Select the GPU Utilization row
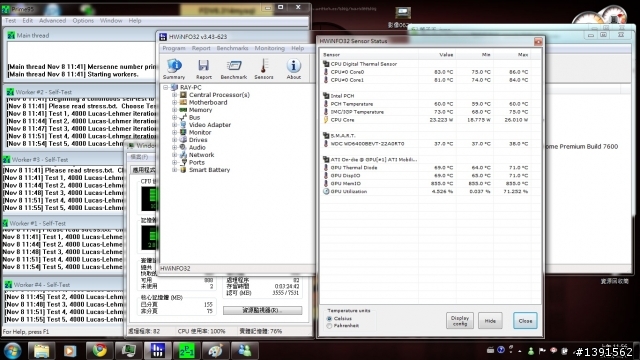 pyautogui.click(x=427, y=191)
